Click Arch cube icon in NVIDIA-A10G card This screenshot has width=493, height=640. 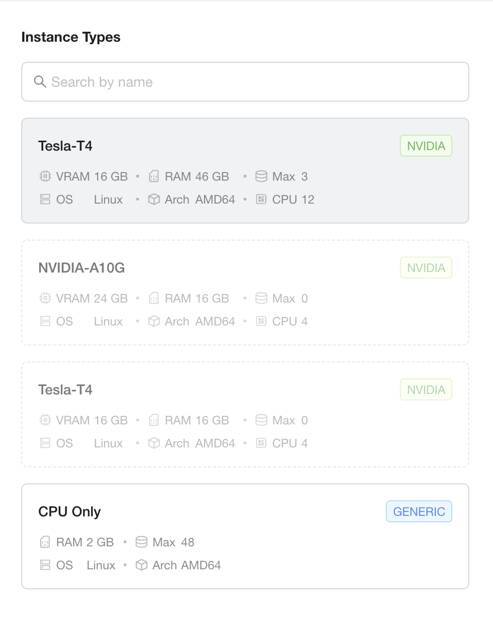[154, 321]
